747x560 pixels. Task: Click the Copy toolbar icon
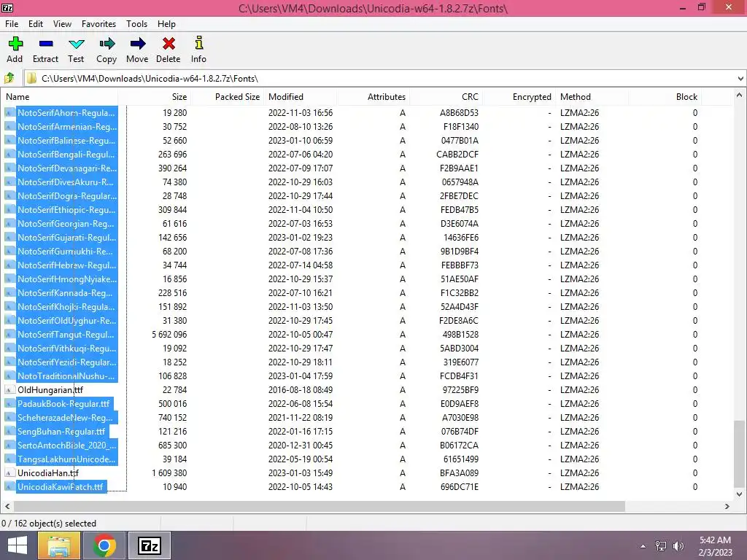click(107, 44)
